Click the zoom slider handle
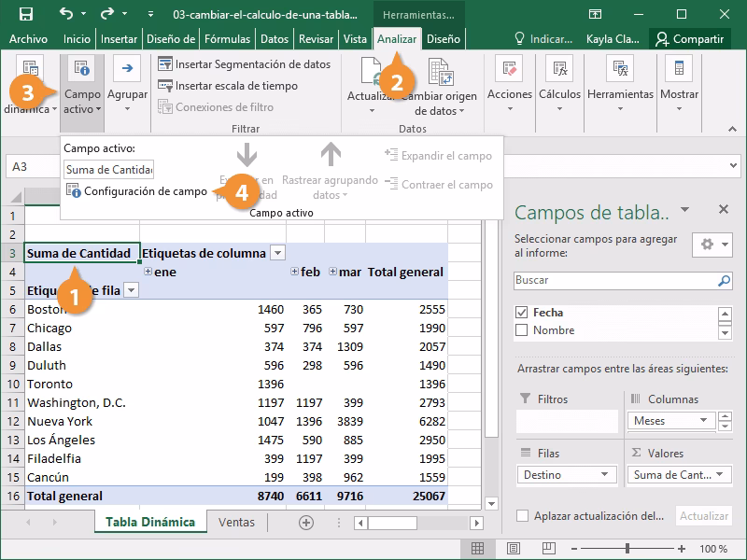This screenshot has height=560, width=747. point(627,549)
